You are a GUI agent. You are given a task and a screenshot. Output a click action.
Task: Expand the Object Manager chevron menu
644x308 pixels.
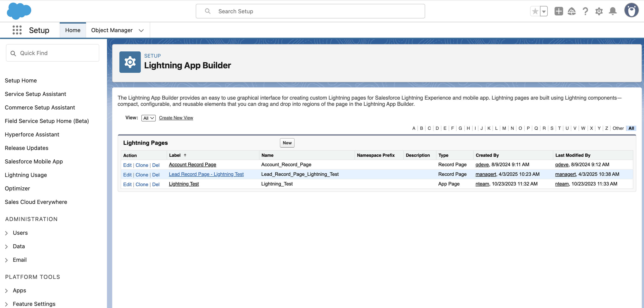point(141,31)
